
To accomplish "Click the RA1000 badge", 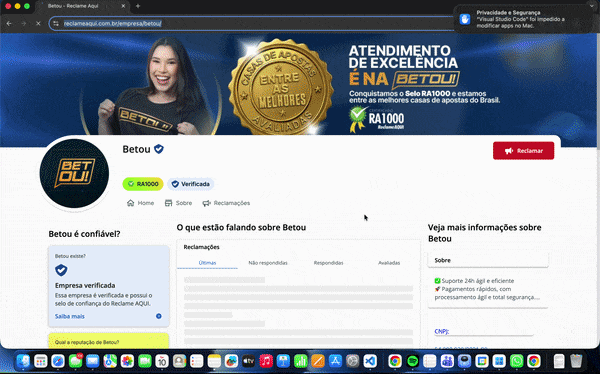I will [143, 184].
